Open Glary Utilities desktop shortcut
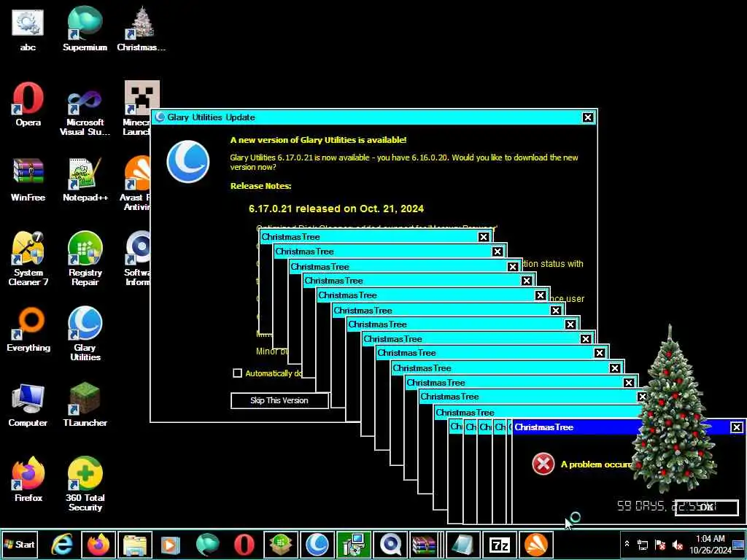This screenshot has width=747, height=560. [x=85, y=334]
